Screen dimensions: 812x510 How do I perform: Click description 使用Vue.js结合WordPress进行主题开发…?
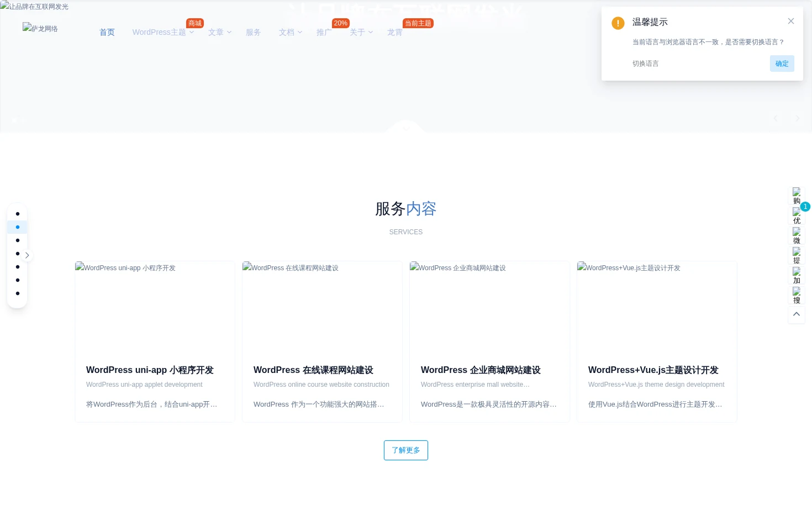click(x=655, y=404)
